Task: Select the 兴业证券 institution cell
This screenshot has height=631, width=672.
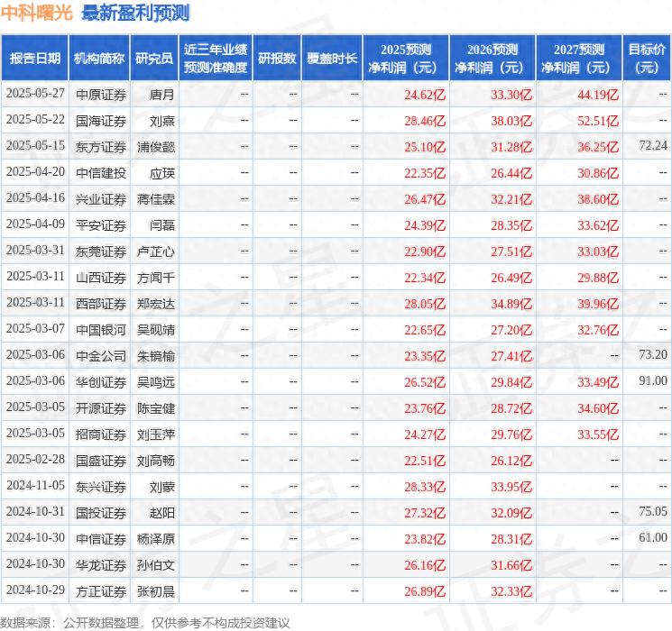Action: [101, 199]
